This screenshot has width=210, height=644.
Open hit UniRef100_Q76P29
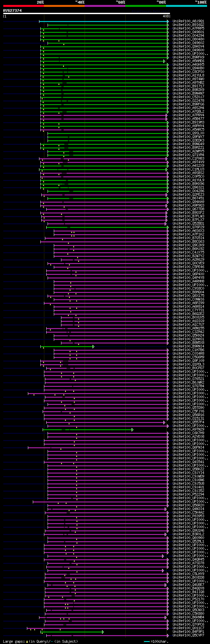(188, 227)
